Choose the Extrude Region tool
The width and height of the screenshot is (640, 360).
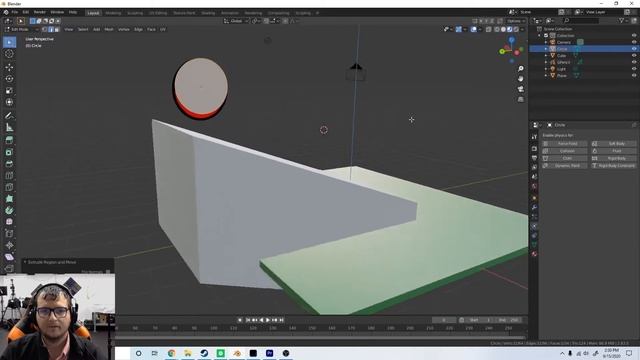(9, 140)
